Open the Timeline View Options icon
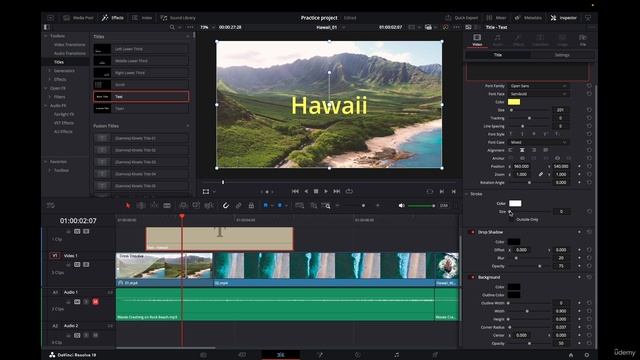Viewport: 640px width, 360px height. (50, 205)
